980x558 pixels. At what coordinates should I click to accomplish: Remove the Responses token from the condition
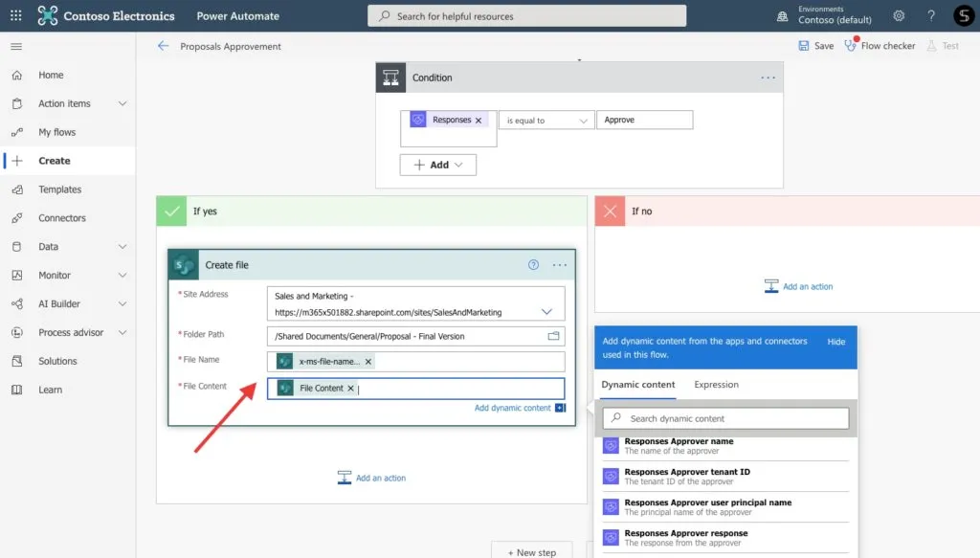pos(479,120)
